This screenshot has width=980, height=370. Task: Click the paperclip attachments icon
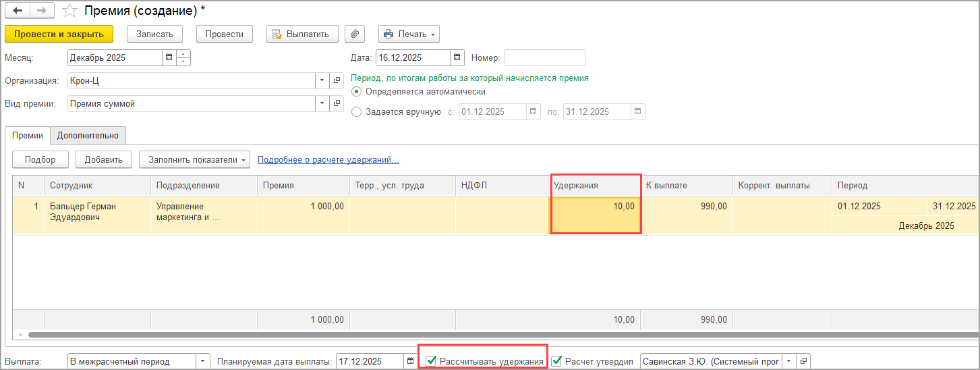354,34
